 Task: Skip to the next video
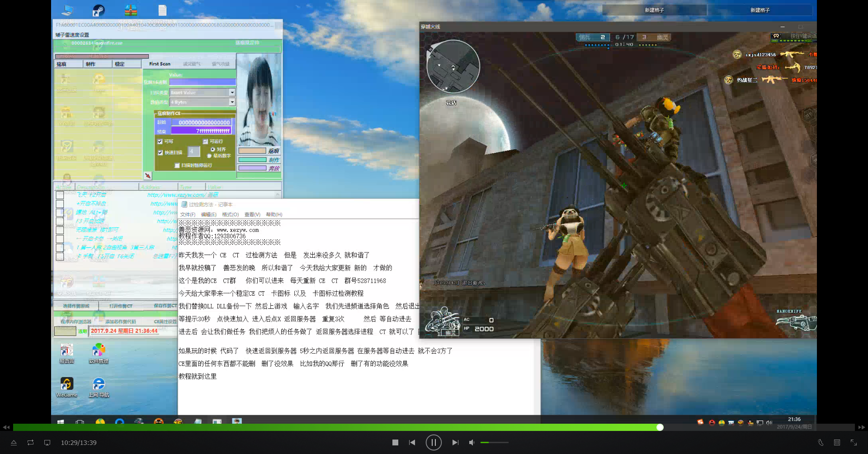point(455,443)
